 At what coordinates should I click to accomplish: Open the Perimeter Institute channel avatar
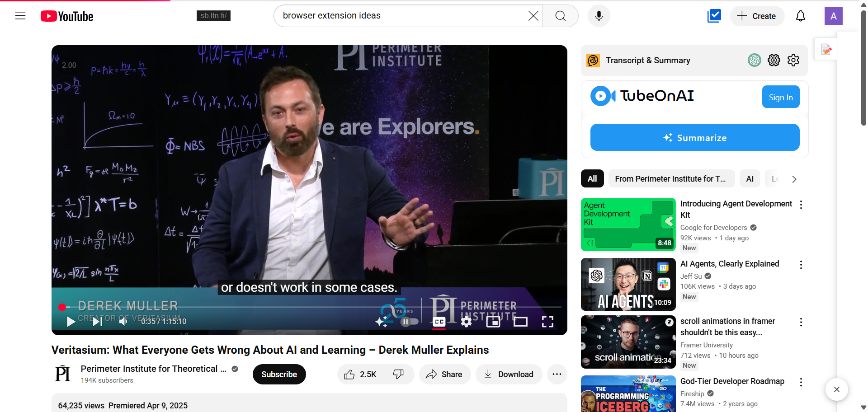click(63, 374)
